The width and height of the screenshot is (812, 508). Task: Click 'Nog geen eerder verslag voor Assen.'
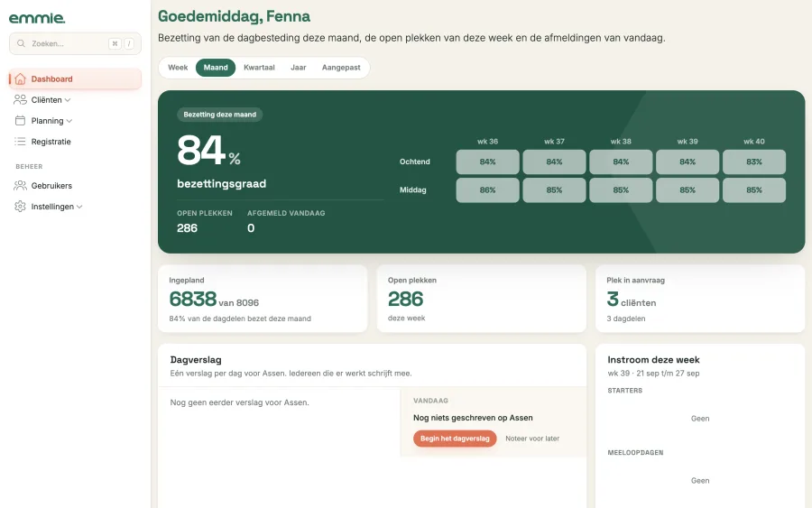[239, 402]
